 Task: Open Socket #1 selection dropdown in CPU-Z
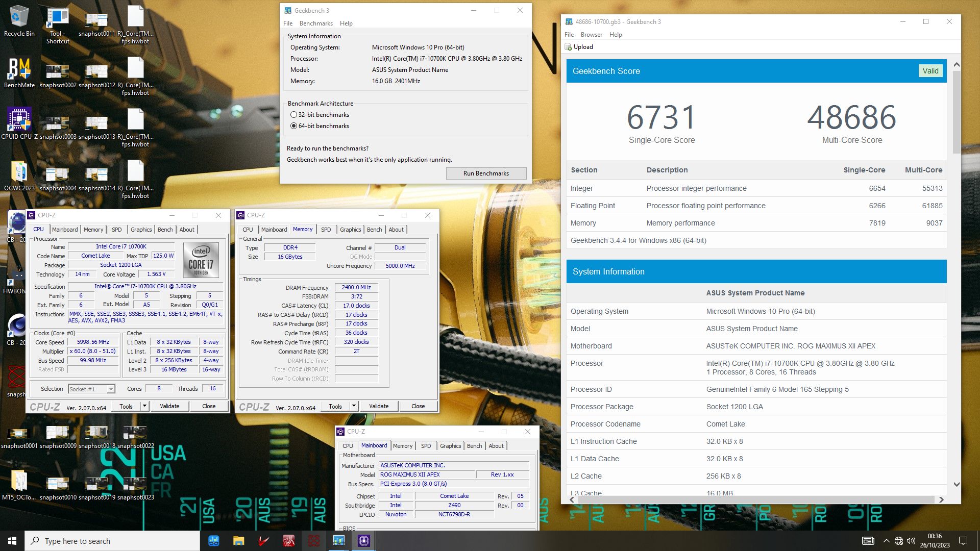coord(91,389)
